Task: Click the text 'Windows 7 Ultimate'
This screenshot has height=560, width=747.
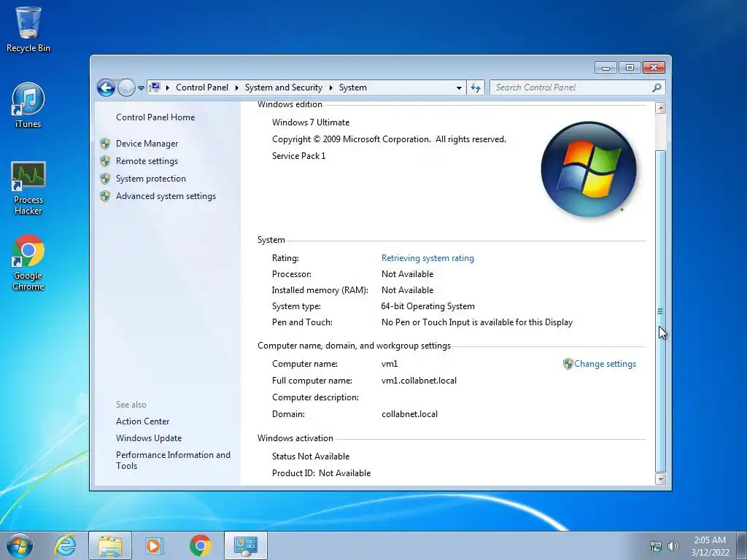Action: (311, 122)
